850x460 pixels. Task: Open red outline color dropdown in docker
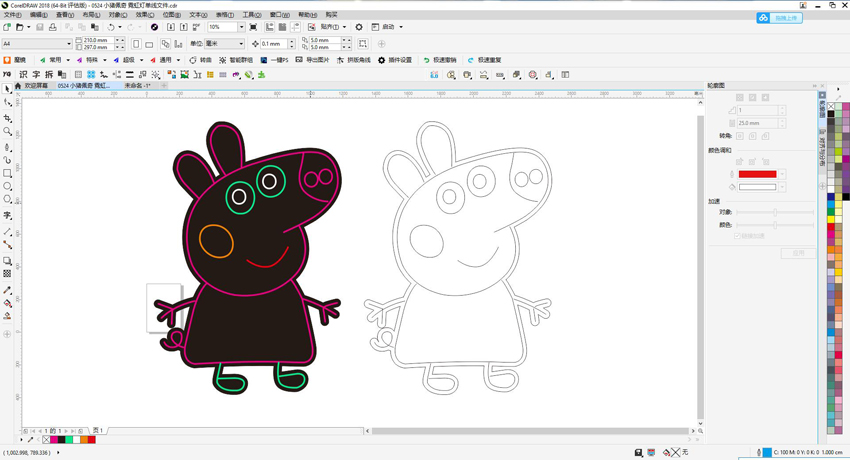click(782, 174)
